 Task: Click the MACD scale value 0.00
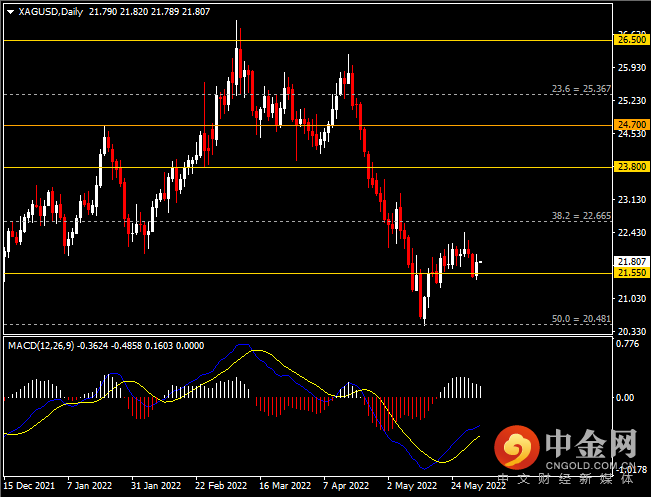click(x=625, y=398)
